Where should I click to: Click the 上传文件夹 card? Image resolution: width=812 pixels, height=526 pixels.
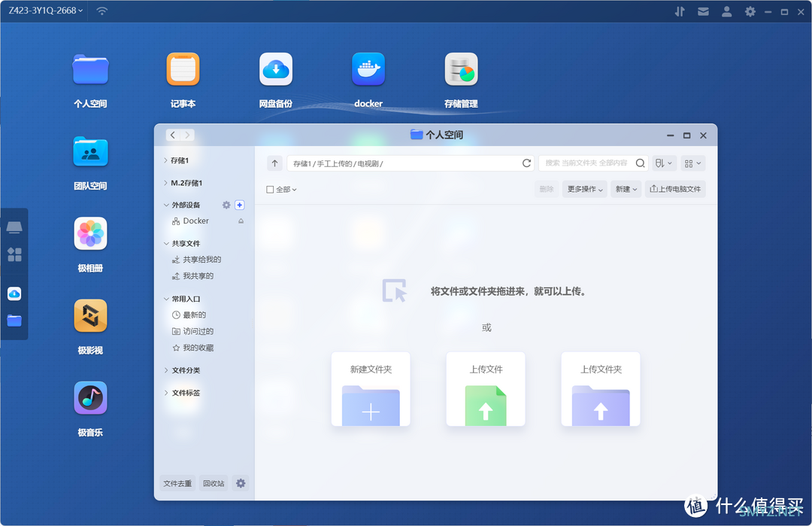tap(601, 389)
